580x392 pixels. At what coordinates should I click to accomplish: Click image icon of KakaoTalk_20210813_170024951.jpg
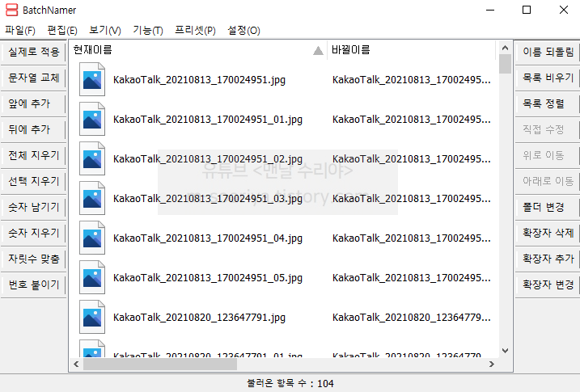click(x=92, y=79)
